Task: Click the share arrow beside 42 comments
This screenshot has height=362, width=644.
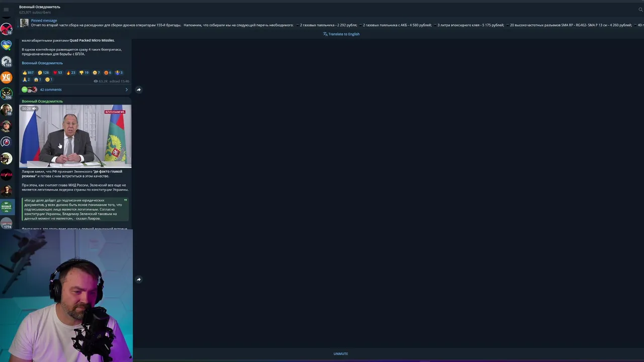Action: (x=139, y=89)
